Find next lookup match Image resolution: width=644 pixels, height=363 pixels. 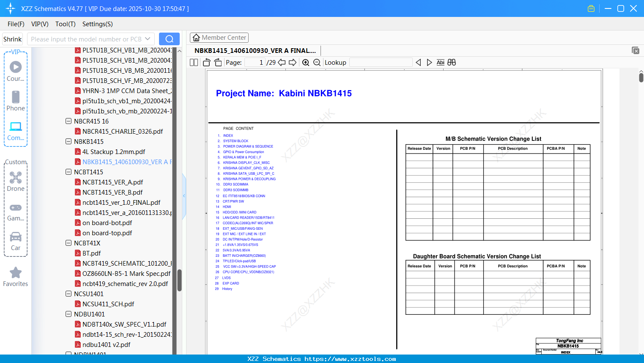pyautogui.click(x=429, y=63)
